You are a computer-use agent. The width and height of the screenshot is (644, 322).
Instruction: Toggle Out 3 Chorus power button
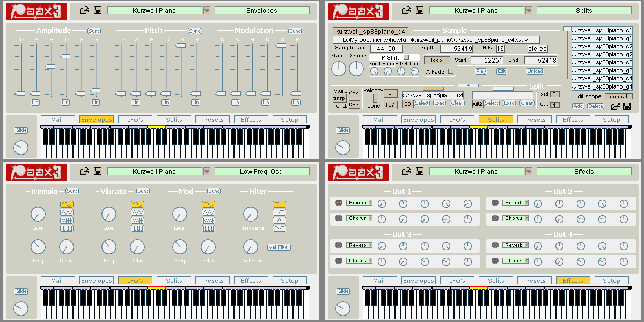coord(339,260)
